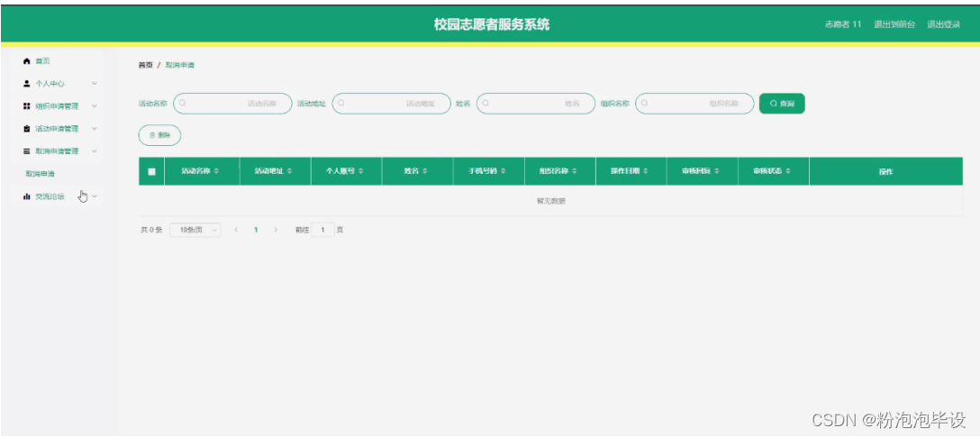Click the 个人中心 sidebar menu label

pyautogui.click(x=50, y=83)
